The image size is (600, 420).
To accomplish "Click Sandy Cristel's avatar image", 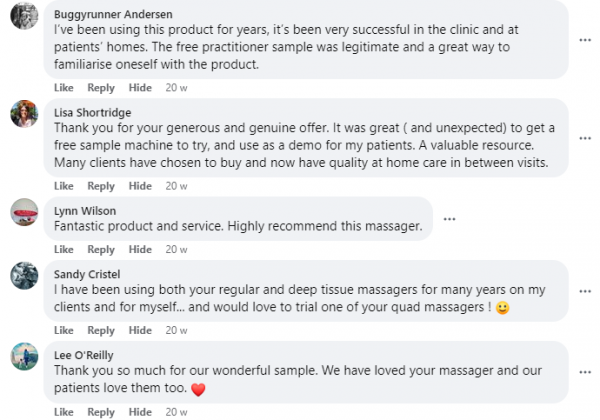I will click(x=24, y=276).
